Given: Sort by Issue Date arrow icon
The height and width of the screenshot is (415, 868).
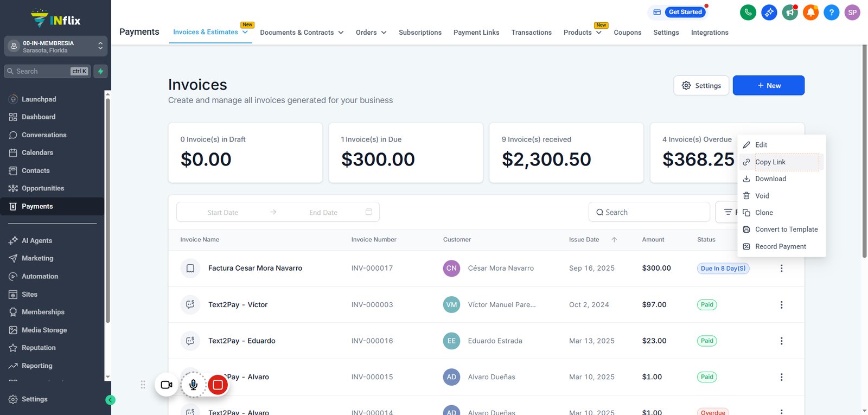Looking at the screenshot, I should click(x=614, y=239).
